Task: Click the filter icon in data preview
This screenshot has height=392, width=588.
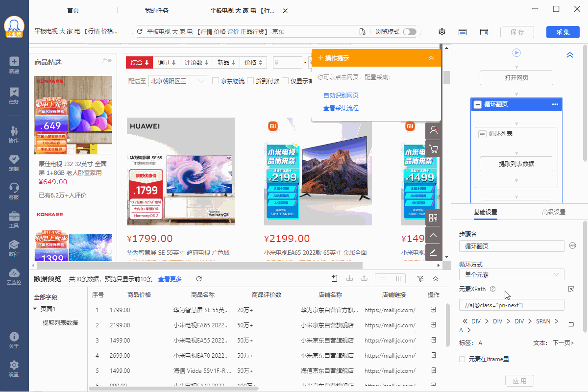Action: pyautogui.click(x=420, y=278)
